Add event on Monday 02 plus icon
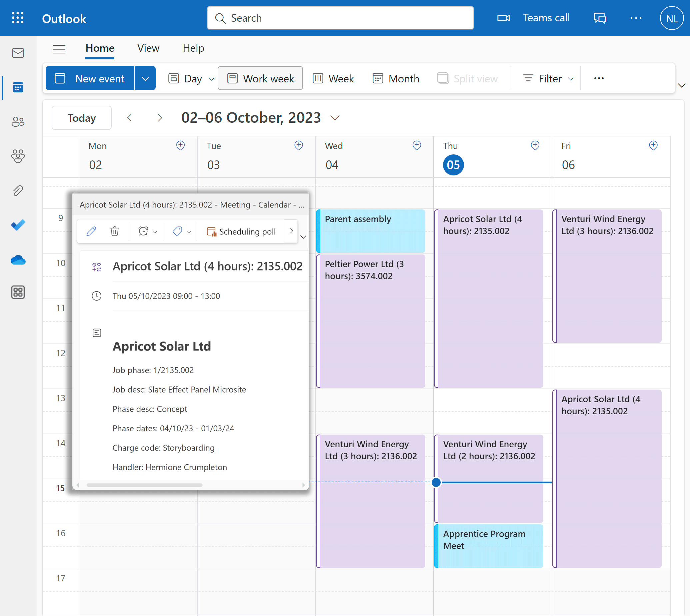 click(181, 145)
